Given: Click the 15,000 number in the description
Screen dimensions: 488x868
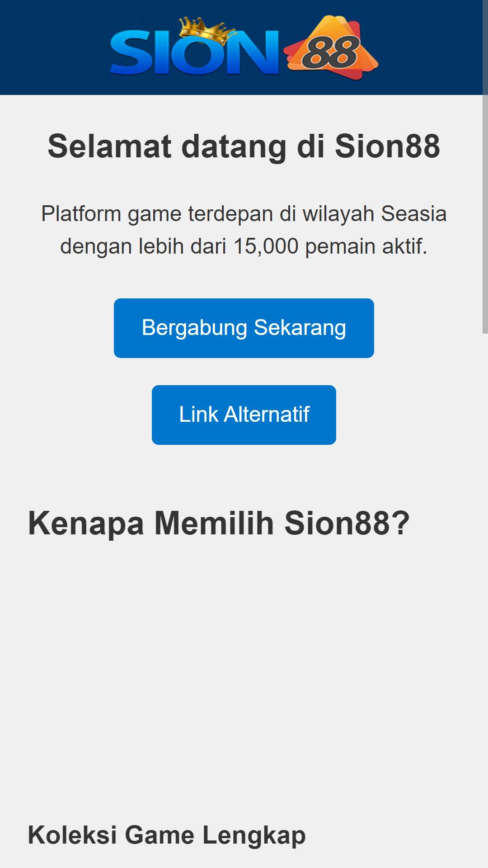Looking at the screenshot, I should (266, 246).
